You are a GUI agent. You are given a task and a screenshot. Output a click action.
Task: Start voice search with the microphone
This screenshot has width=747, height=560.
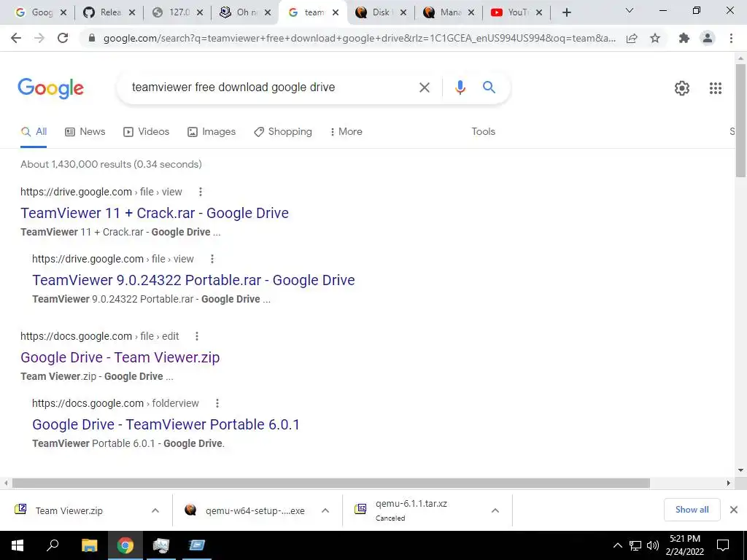[460, 87]
